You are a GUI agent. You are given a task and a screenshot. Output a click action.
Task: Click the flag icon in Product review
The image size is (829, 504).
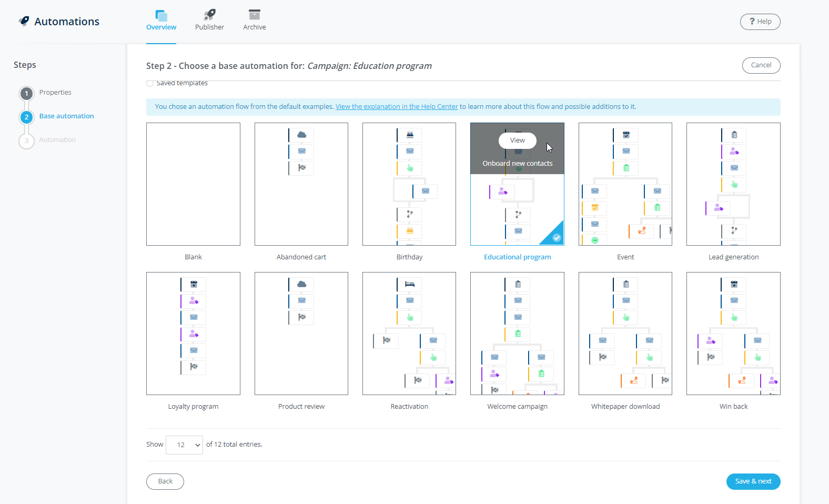click(302, 317)
